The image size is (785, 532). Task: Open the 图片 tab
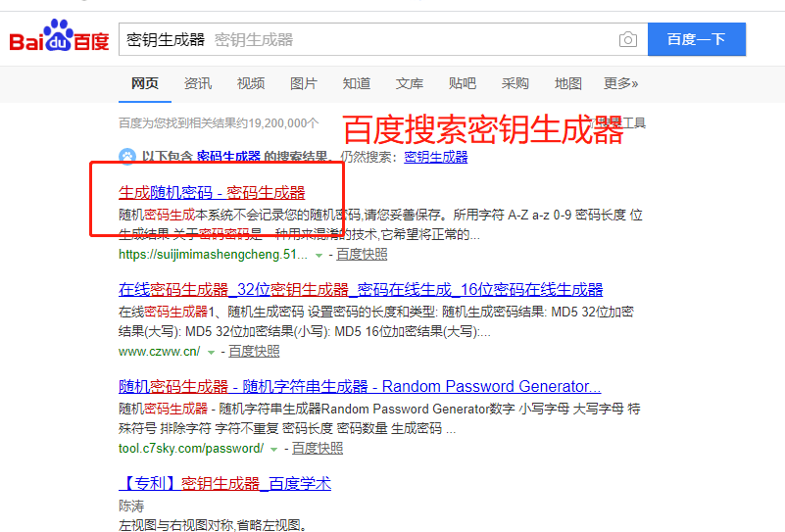(x=304, y=83)
